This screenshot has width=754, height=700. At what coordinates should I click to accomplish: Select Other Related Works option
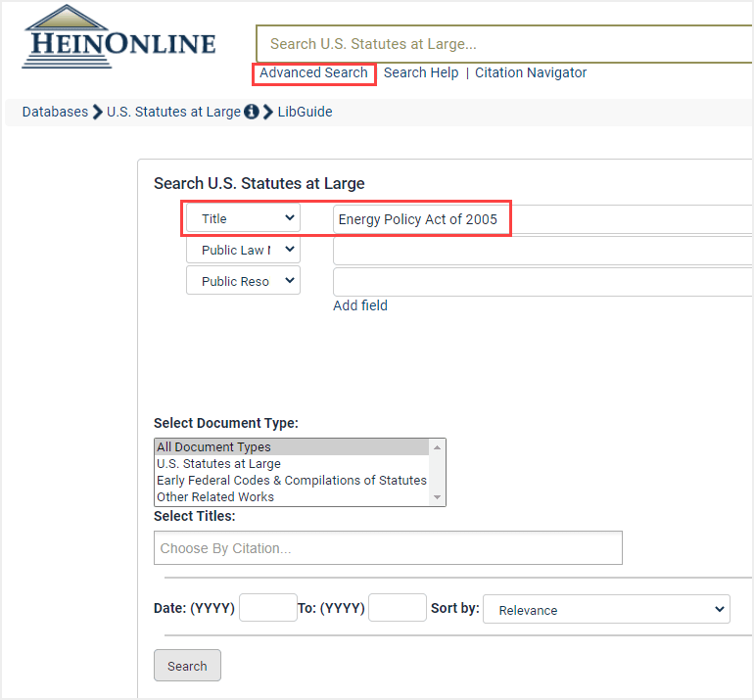click(x=292, y=496)
